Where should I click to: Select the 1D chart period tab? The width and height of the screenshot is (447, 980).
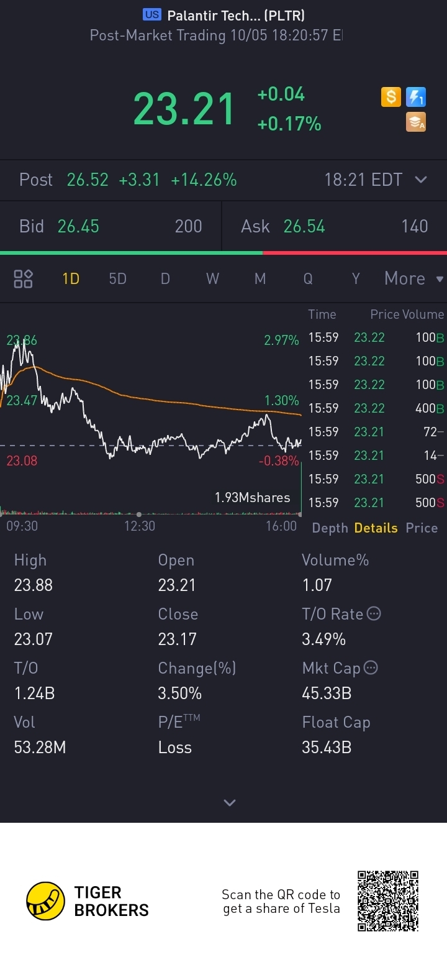coord(71,279)
